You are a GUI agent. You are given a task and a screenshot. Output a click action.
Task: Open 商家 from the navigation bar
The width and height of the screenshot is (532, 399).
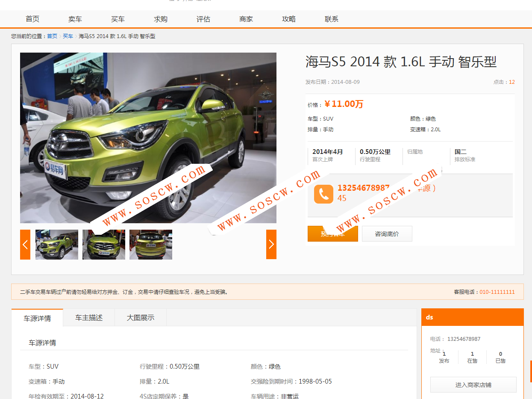point(246,19)
